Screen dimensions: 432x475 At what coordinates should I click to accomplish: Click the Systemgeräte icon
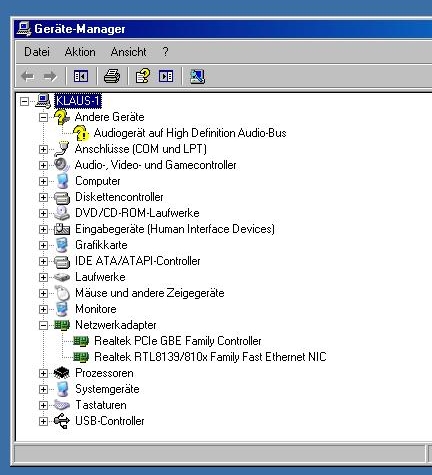click(62, 389)
